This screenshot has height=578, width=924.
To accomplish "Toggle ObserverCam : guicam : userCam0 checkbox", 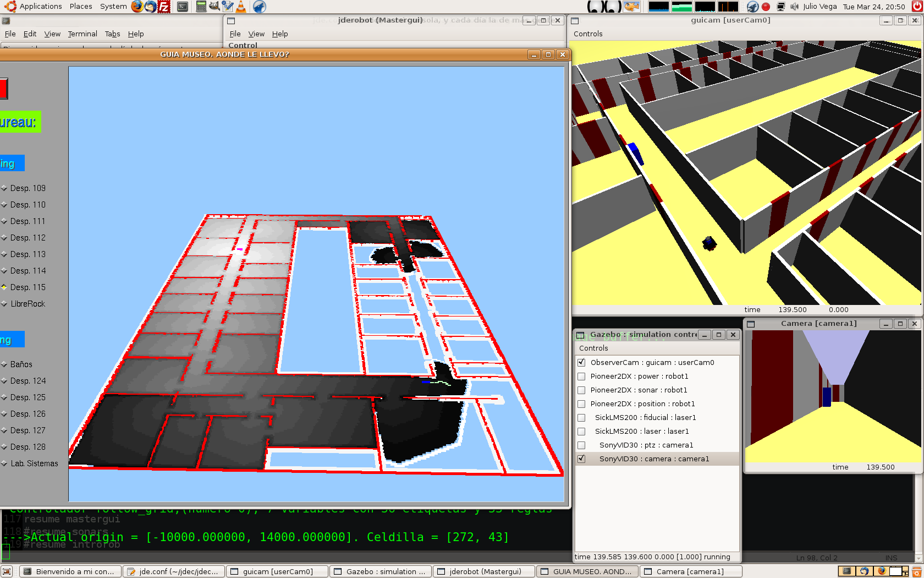I will tap(581, 362).
